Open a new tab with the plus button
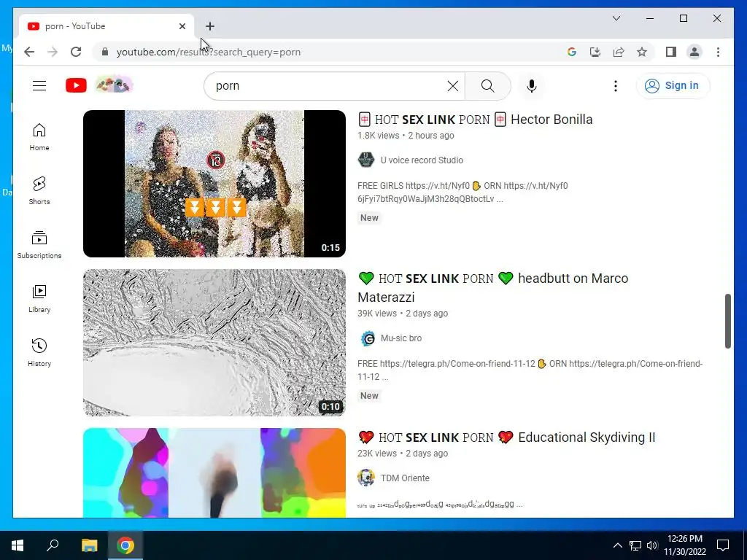Image resolution: width=747 pixels, height=560 pixels. click(x=209, y=26)
